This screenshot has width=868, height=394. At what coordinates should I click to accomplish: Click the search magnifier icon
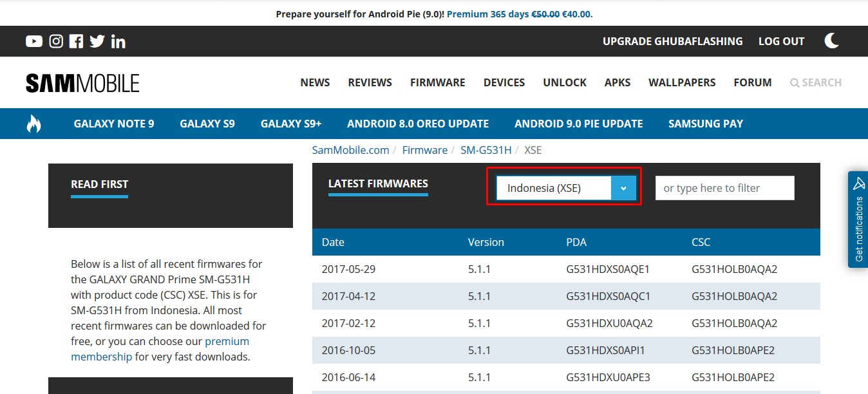pyautogui.click(x=793, y=82)
